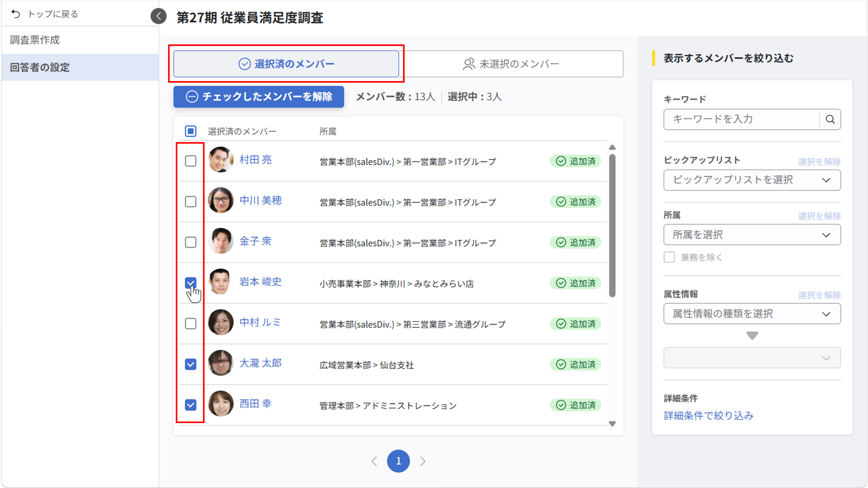This screenshot has height=488, width=868.
Task: Click the member list vertical scrollbar thumb
Action: pyautogui.click(x=612, y=226)
